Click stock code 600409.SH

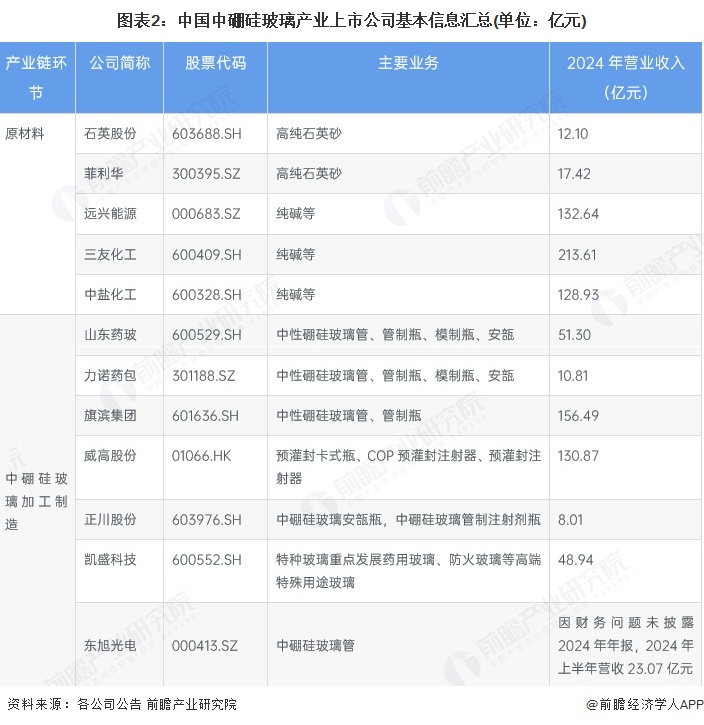(207, 255)
